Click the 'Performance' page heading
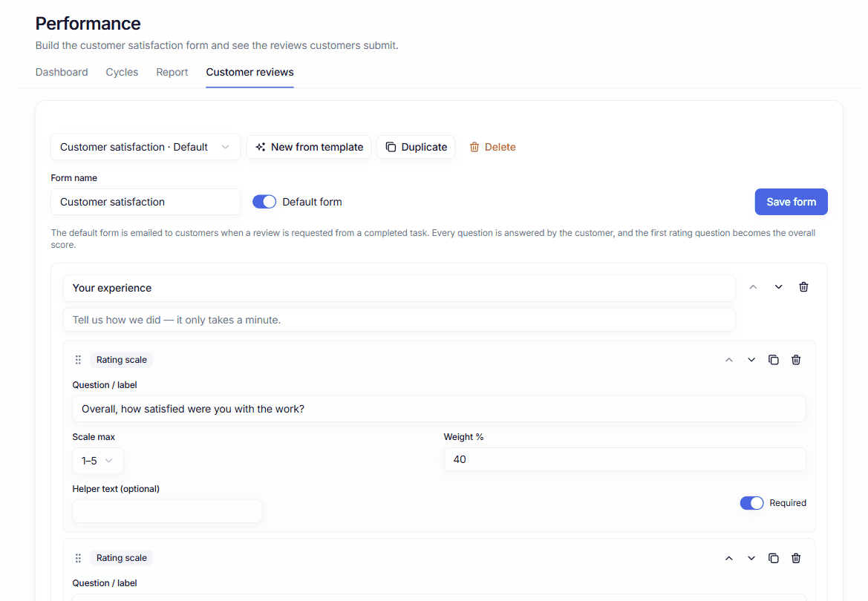Viewport: 868px width, 601px height. click(88, 23)
